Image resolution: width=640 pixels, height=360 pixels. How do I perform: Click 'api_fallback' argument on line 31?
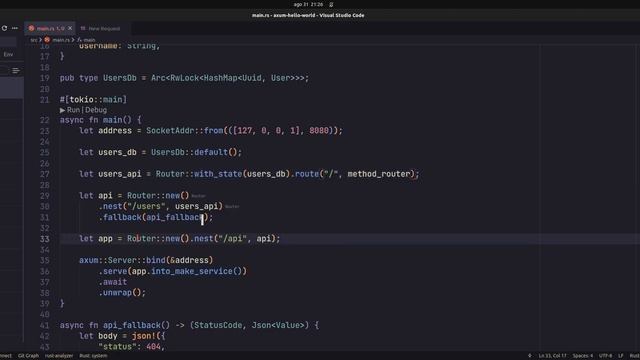tap(175, 217)
